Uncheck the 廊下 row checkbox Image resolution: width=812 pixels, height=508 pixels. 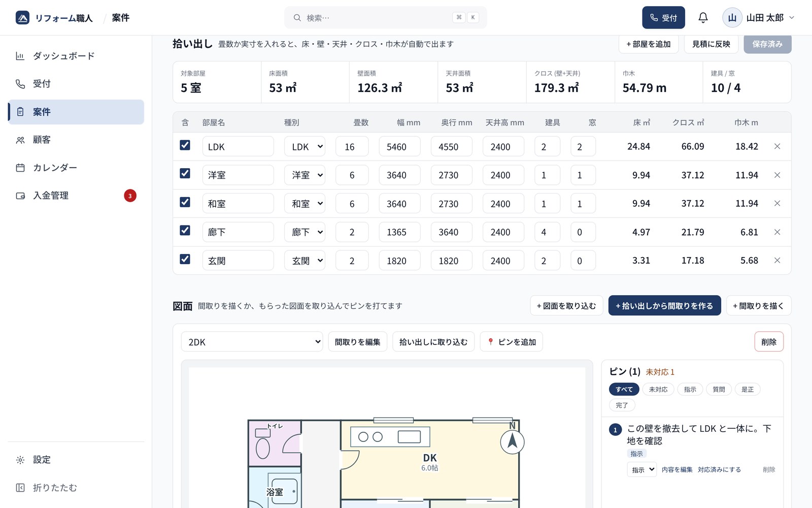click(x=185, y=231)
